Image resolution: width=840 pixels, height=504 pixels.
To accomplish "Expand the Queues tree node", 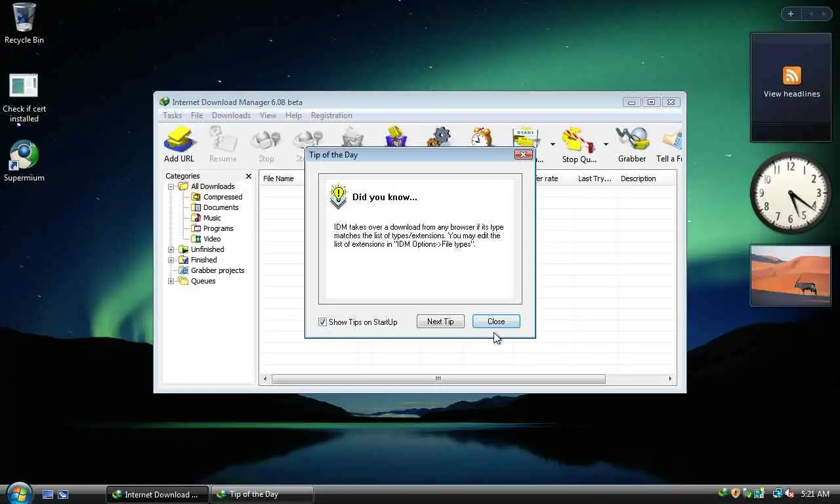I will click(x=171, y=281).
